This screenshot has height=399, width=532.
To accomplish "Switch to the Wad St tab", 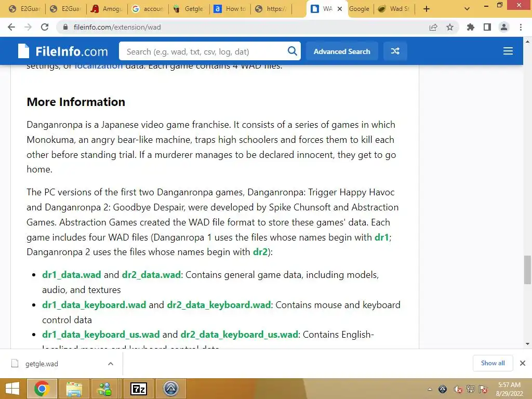I will [x=394, y=9].
